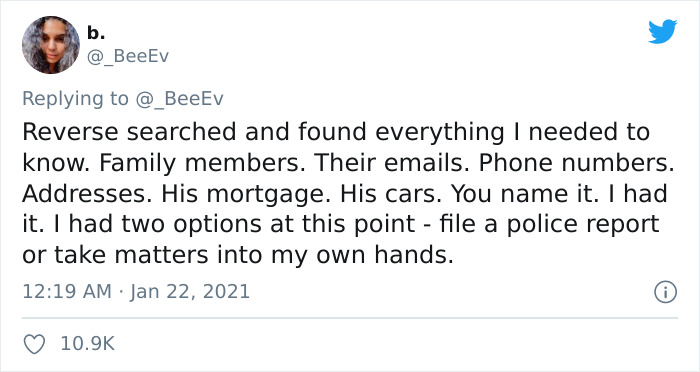The image size is (700, 372).
Task: Click the Twitter bird logo
Action: (x=662, y=31)
